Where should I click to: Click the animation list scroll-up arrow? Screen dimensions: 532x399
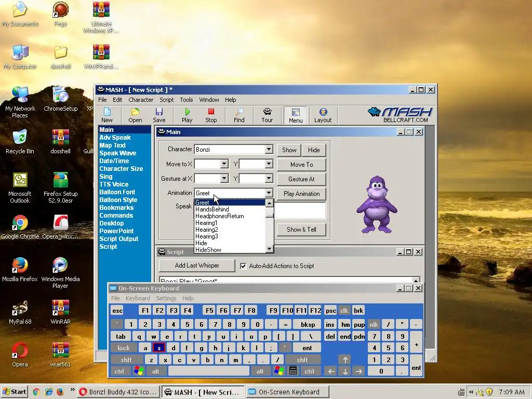point(270,203)
